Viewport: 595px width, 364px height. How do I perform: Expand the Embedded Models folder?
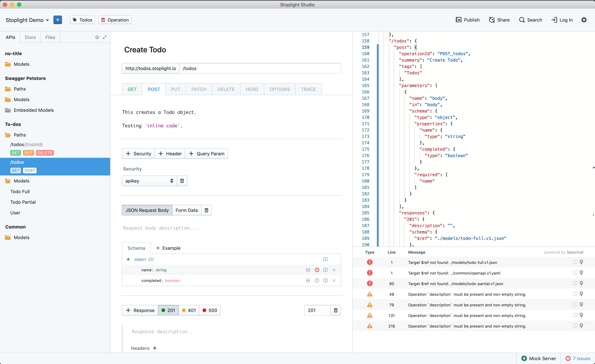(x=29, y=110)
